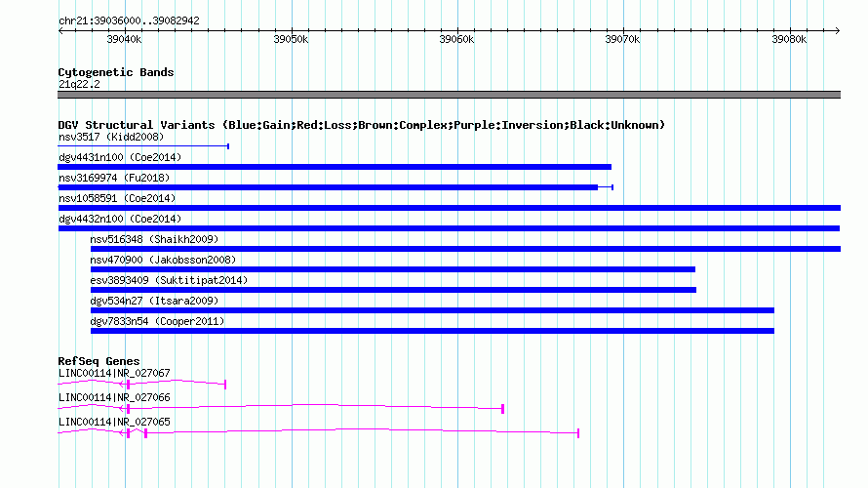The width and height of the screenshot is (868, 488).
Task: Open esv3893409 (Suktitipat2014) variant label
Action: pos(169,280)
